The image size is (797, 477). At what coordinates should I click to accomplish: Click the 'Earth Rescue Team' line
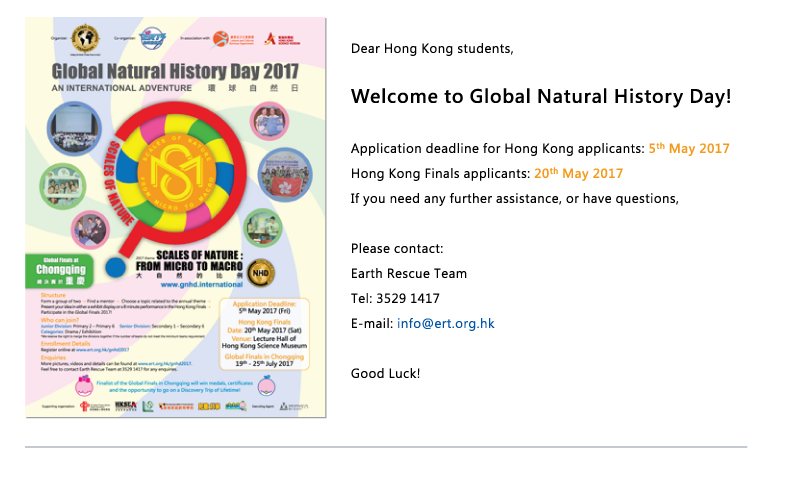409,274
